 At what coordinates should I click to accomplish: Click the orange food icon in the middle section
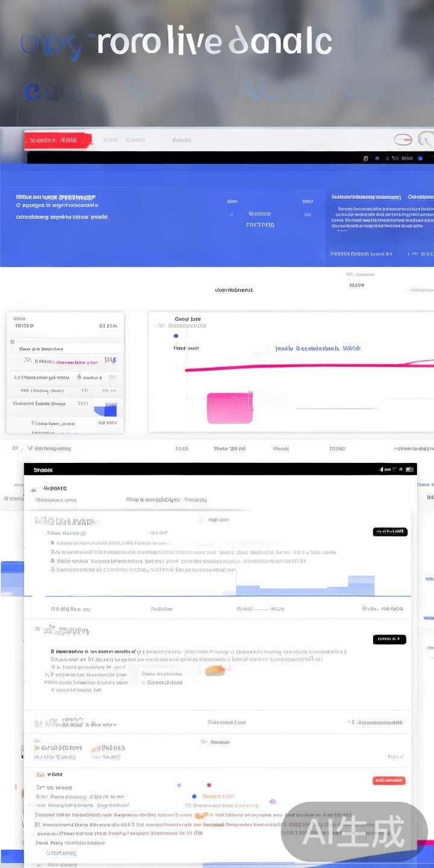click(215, 670)
